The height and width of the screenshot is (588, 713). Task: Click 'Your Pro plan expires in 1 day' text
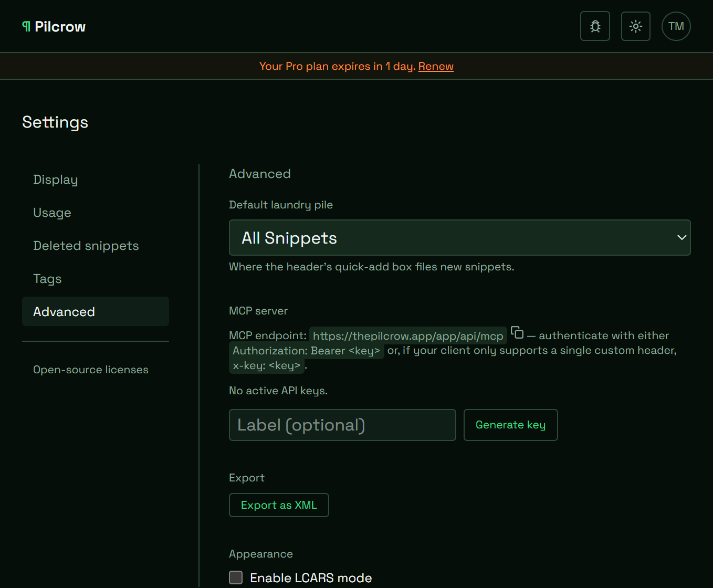[x=337, y=66]
